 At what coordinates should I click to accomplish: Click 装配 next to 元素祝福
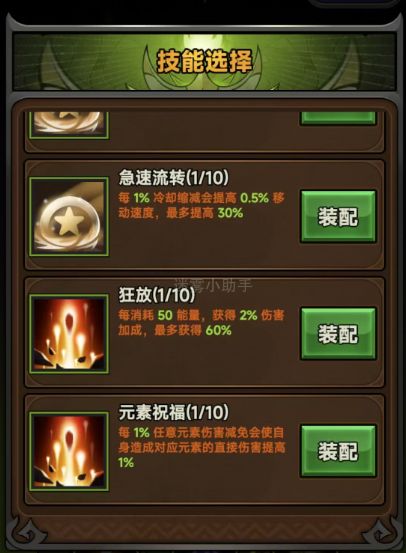point(338,451)
